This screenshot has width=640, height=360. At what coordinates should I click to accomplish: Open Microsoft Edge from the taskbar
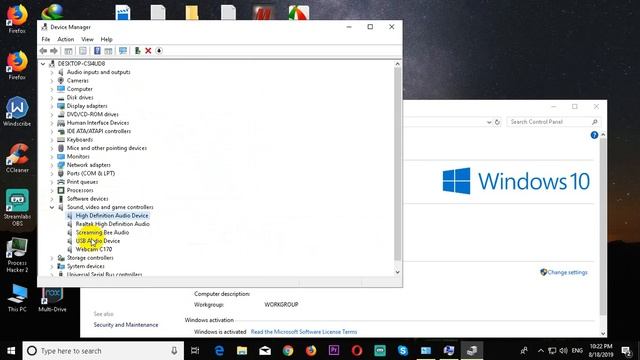(x=219, y=351)
